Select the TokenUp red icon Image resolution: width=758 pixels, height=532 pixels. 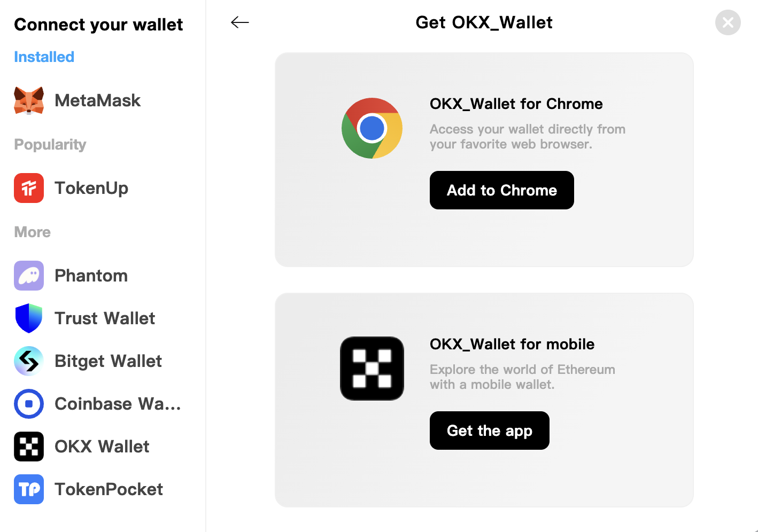[29, 188]
